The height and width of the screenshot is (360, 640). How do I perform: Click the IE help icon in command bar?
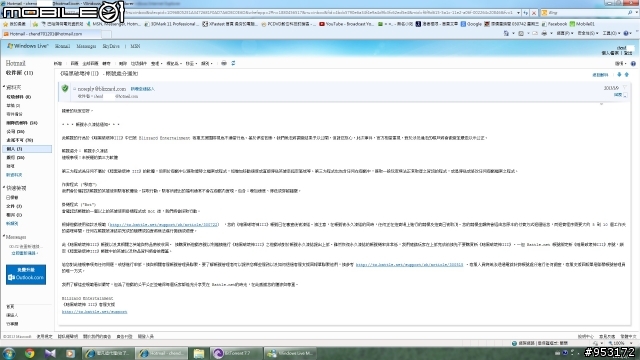627,33
